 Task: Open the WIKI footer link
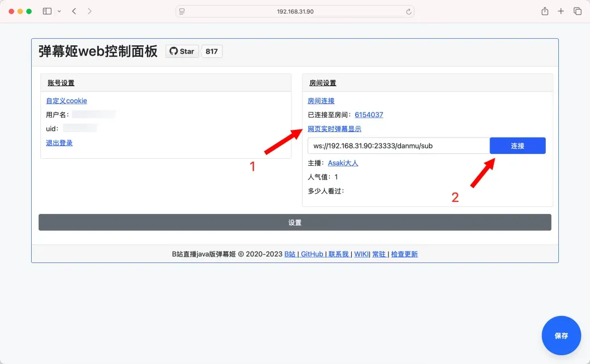click(361, 254)
